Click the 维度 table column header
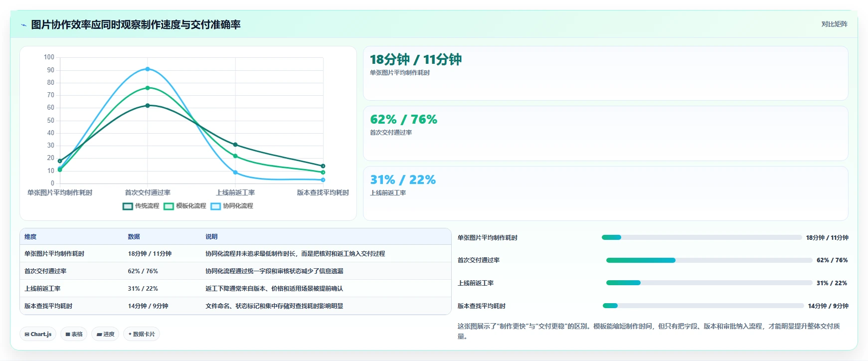 pos(30,237)
